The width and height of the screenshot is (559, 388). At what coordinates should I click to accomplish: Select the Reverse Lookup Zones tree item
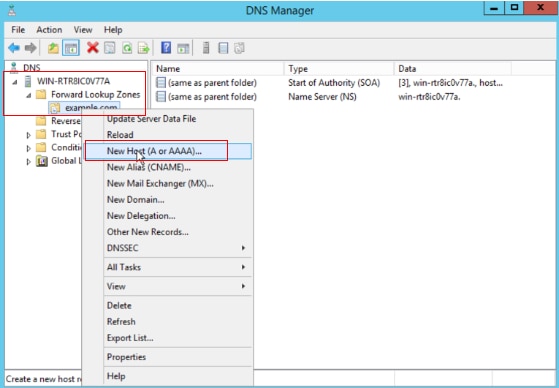point(59,121)
